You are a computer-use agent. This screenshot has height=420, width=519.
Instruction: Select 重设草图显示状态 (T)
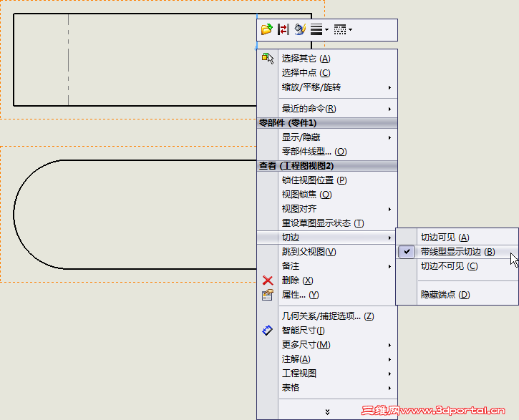pos(327,223)
